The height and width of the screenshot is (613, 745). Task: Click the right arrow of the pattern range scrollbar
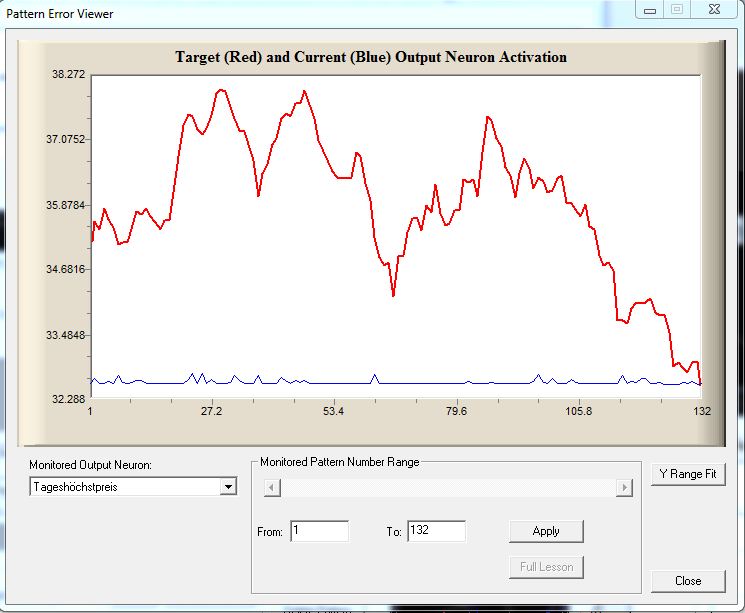tap(624, 487)
